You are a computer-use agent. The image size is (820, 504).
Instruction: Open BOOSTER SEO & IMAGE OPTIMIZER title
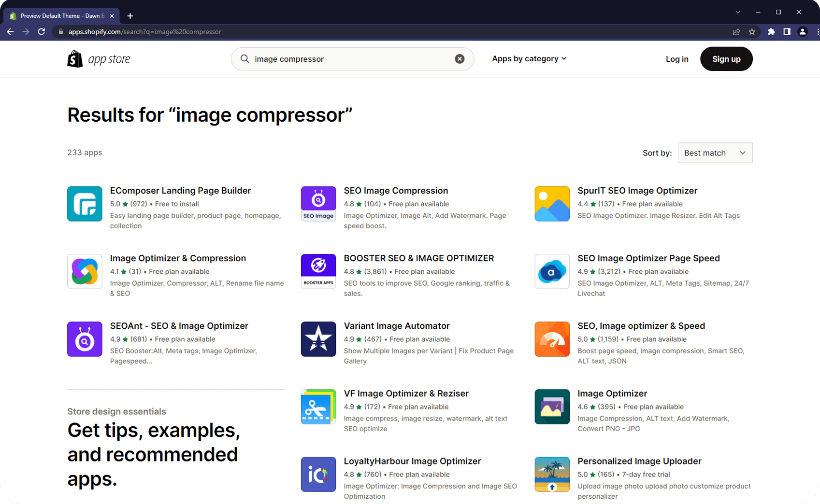pyautogui.click(x=419, y=258)
